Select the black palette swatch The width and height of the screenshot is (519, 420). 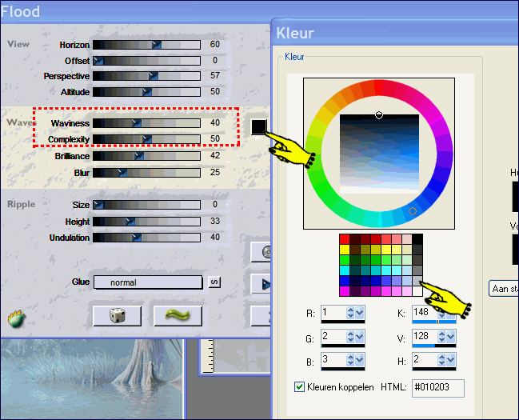[x=417, y=239]
